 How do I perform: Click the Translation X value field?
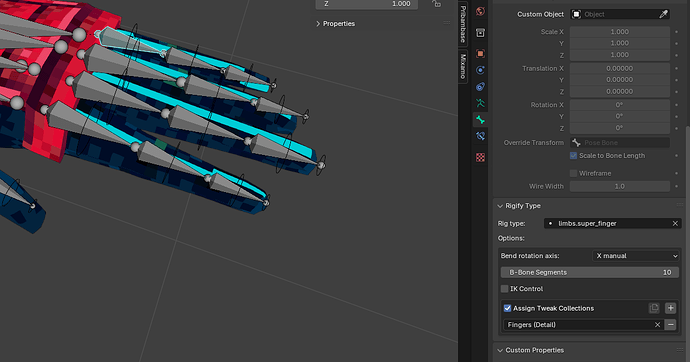(620, 68)
